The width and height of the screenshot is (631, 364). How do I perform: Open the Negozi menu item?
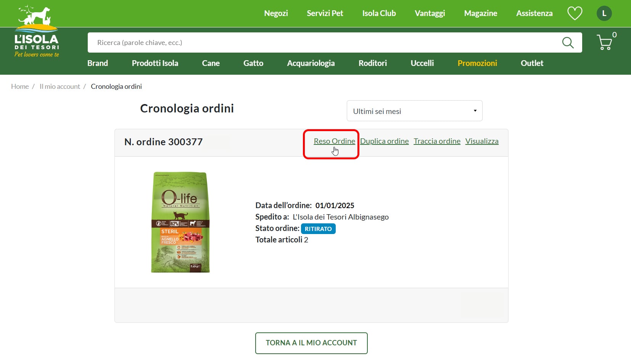(276, 13)
